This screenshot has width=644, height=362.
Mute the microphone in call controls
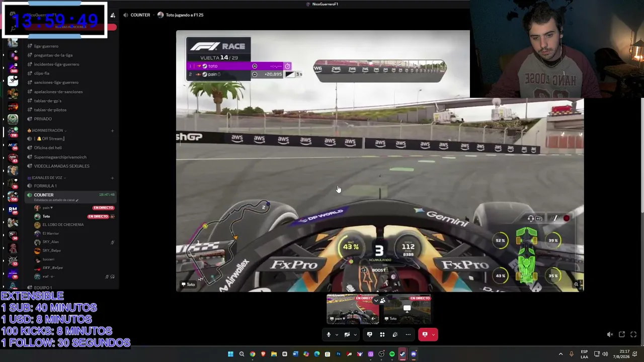pos(329,334)
